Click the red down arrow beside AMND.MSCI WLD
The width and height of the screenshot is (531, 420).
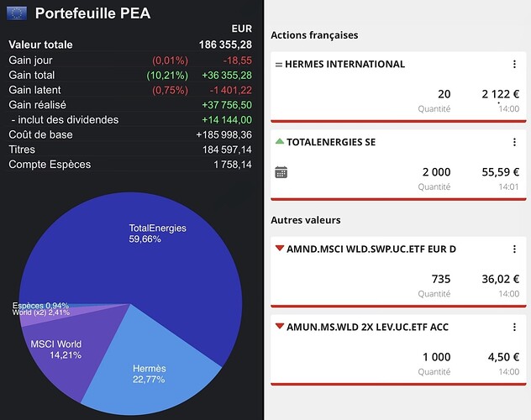(x=280, y=249)
